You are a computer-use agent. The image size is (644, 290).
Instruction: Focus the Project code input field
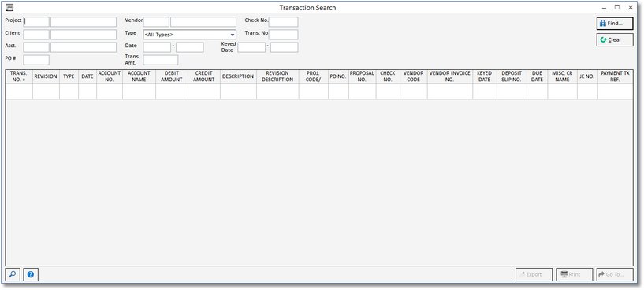[x=36, y=22]
